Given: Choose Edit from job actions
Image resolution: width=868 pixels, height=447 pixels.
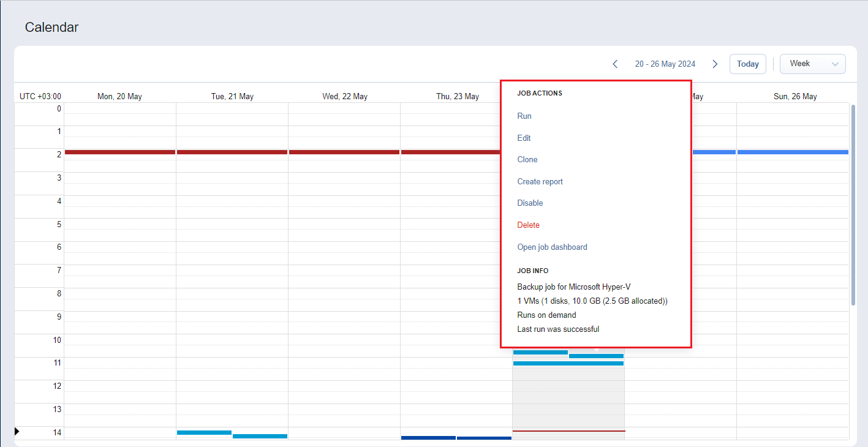Looking at the screenshot, I should [524, 138].
